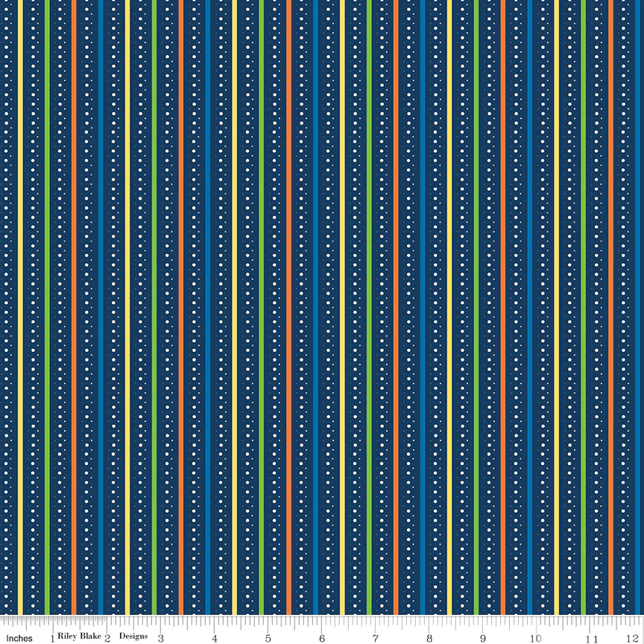
Task: Click the Inches label on the ruler
Action: (19, 638)
